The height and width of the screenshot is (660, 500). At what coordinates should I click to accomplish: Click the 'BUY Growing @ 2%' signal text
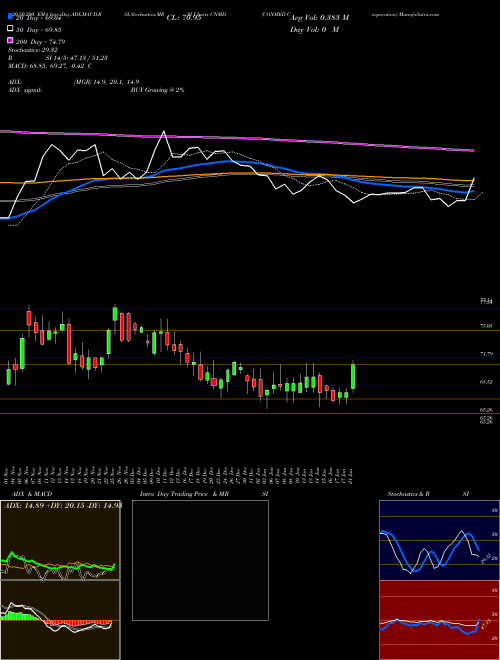click(x=157, y=90)
